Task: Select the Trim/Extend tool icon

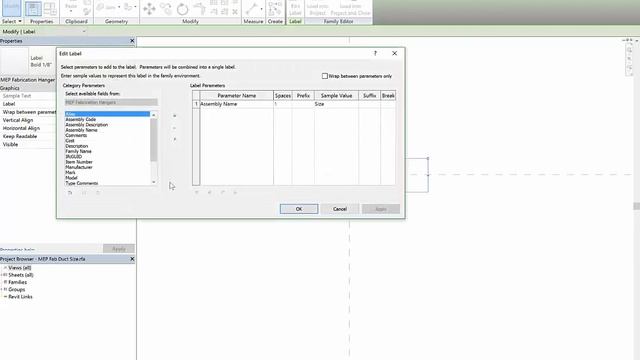Action: click(x=199, y=8)
